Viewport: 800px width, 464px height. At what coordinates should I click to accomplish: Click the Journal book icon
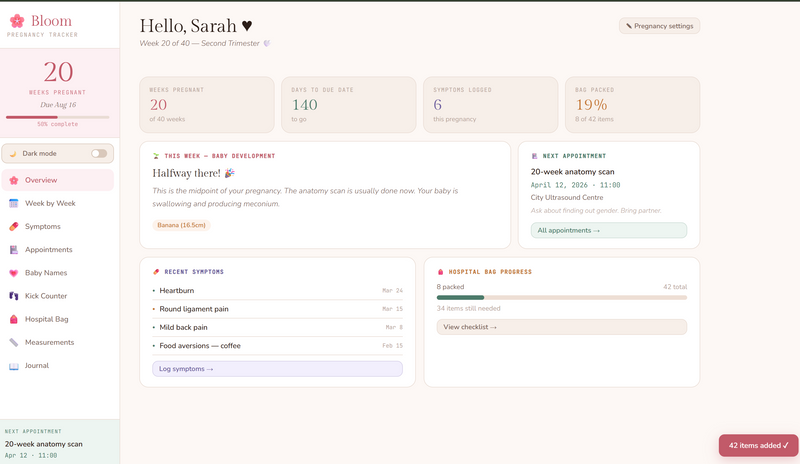(x=14, y=365)
